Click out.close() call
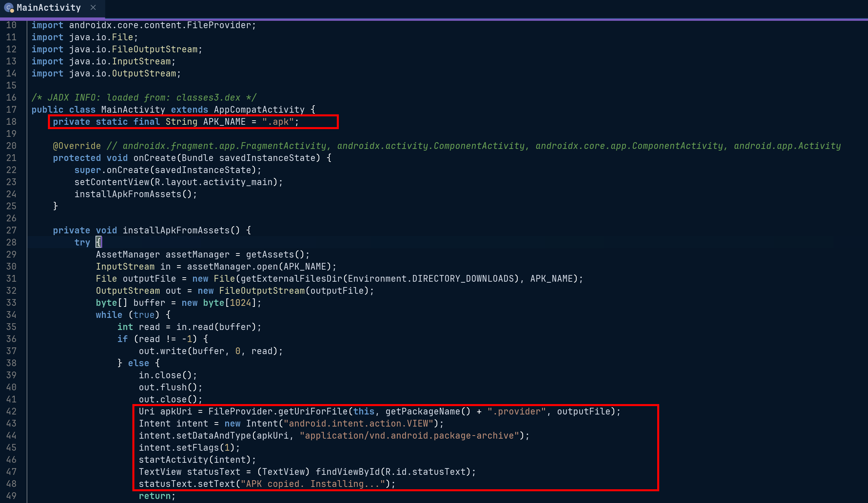The width and height of the screenshot is (868, 503). pyautogui.click(x=171, y=399)
